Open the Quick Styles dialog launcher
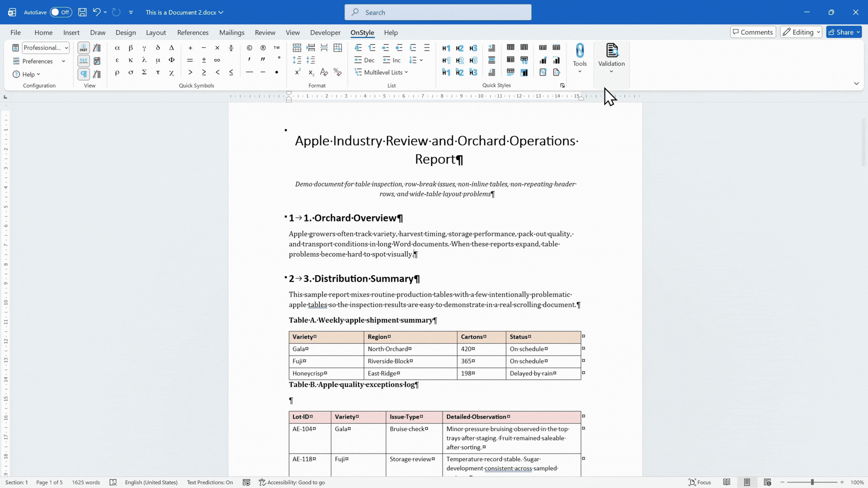868x488 pixels. point(562,85)
